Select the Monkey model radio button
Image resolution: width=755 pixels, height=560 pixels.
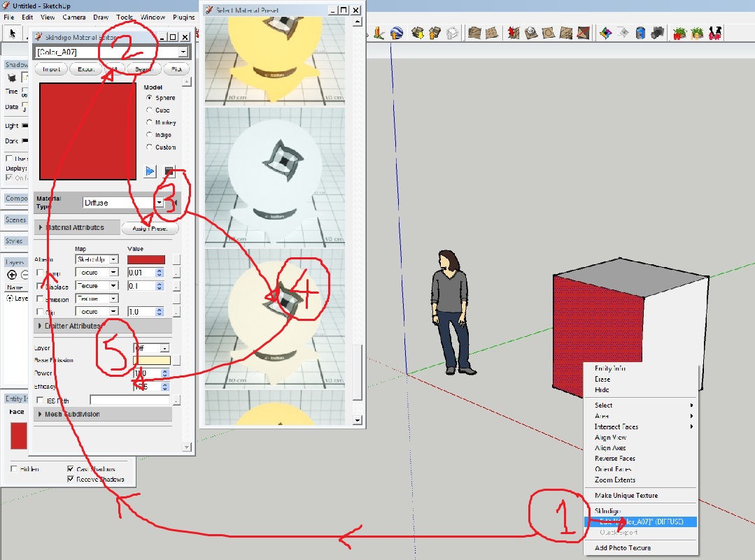pos(149,122)
